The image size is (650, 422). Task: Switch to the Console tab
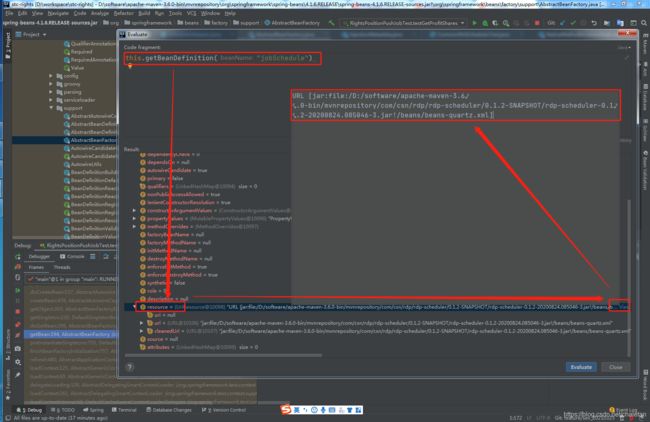(72, 257)
